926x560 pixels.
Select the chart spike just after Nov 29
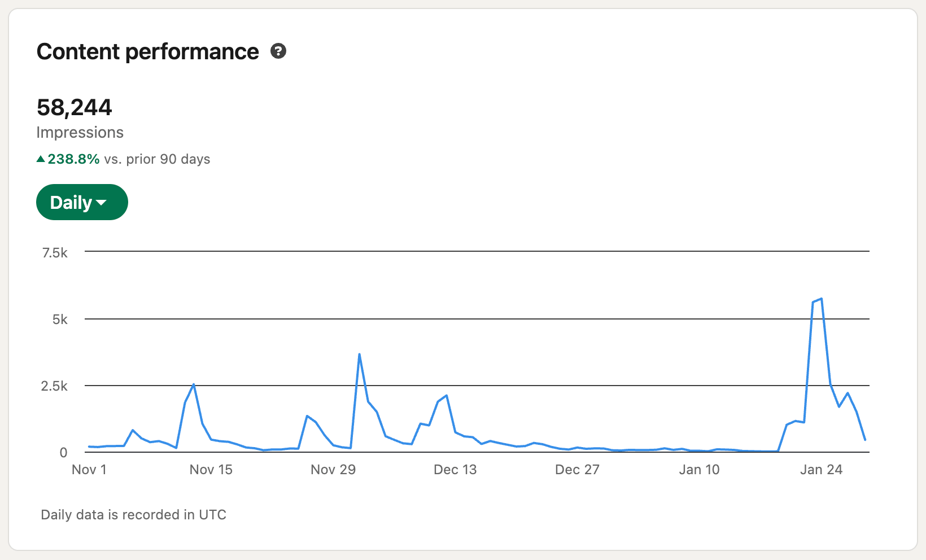coord(359,355)
